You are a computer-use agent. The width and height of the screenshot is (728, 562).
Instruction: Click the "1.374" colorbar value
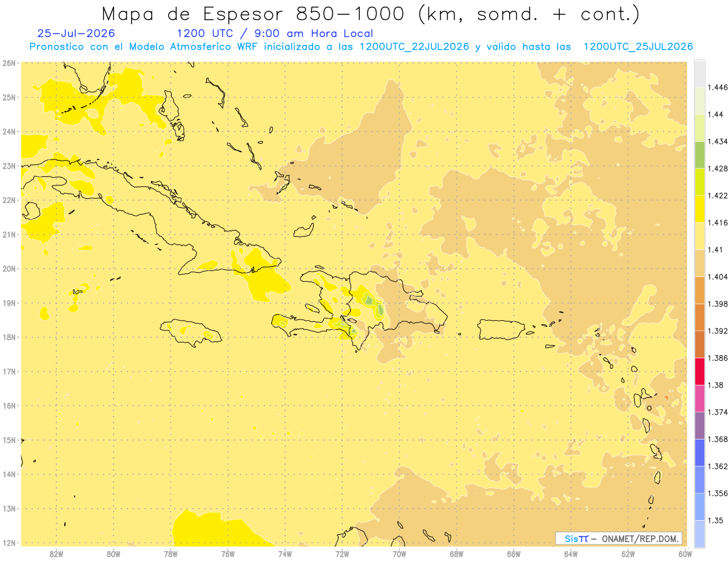click(717, 412)
